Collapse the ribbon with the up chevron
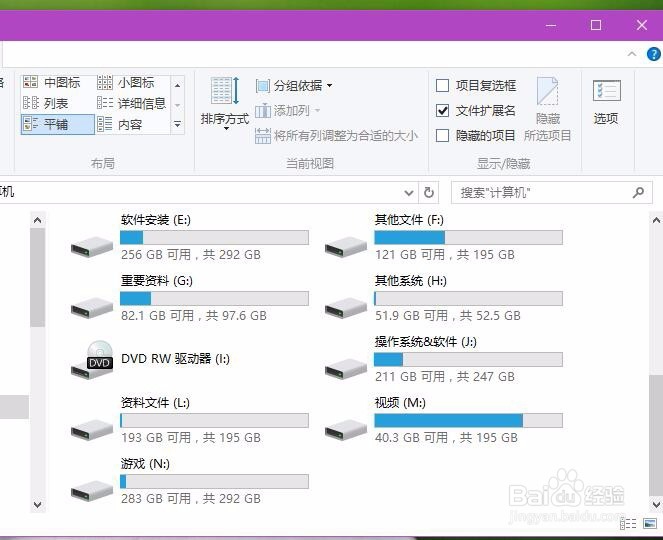This screenshot has height=540, width=663. tap(632, 54)
